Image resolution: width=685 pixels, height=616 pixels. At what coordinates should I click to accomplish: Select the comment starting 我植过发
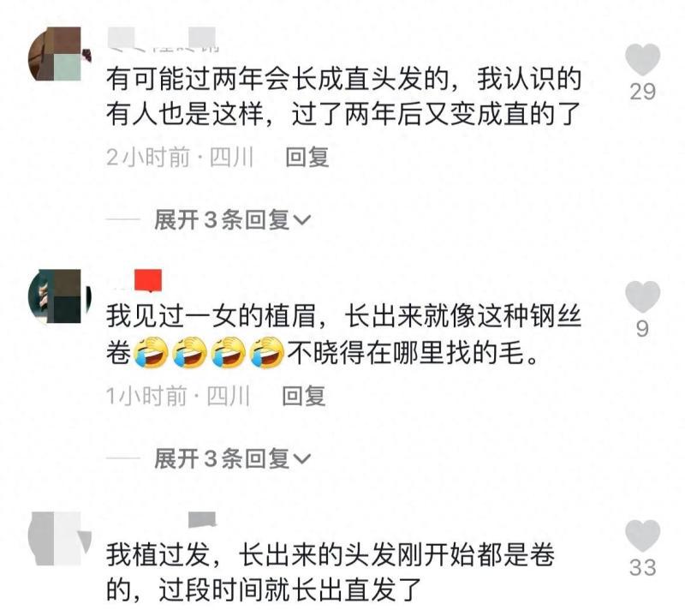click(x=331, y=572)
